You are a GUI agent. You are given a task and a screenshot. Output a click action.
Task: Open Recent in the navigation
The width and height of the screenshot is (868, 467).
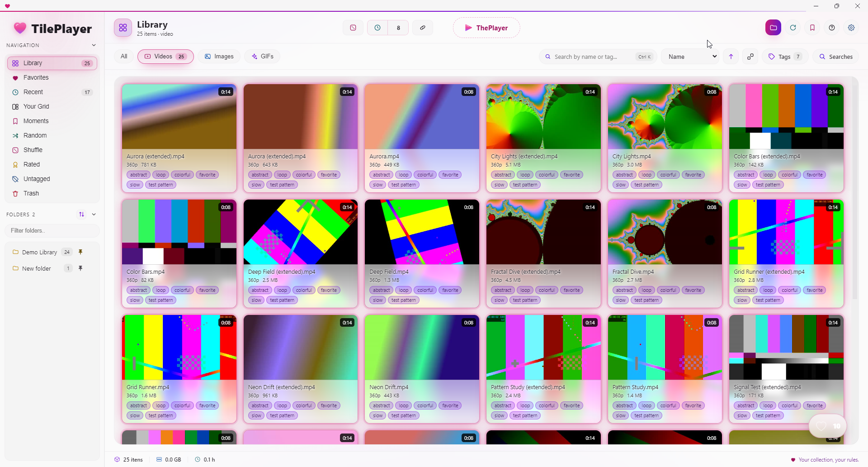[x=52, y=92]
